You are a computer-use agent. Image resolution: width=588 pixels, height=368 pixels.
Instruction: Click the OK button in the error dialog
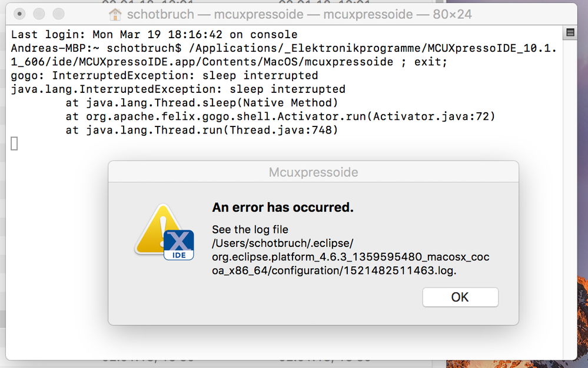[460, 297]
